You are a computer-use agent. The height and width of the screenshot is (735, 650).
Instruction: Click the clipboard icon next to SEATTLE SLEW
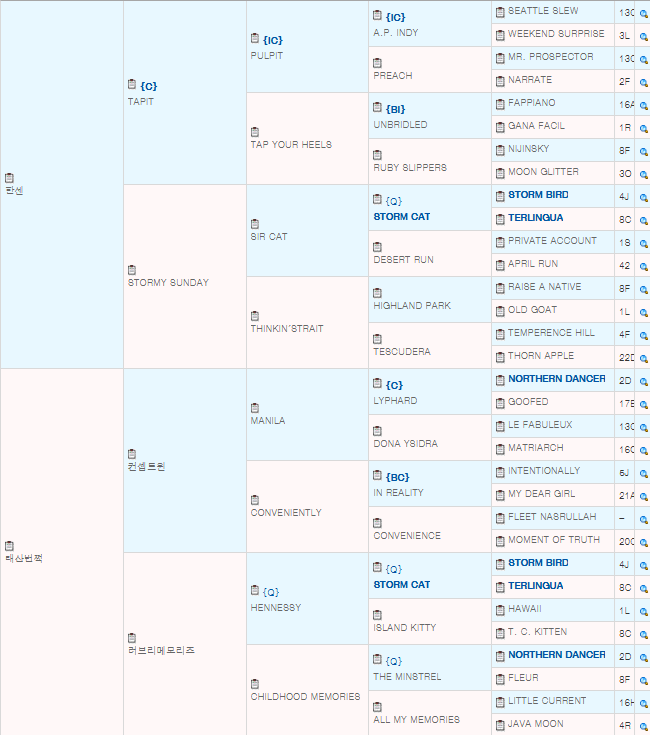[500, 13]
